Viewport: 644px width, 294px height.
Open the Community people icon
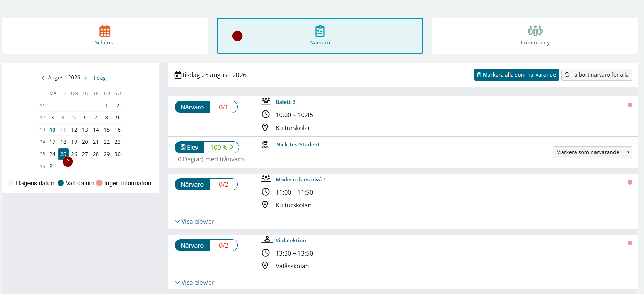click(x=535, y=31)
